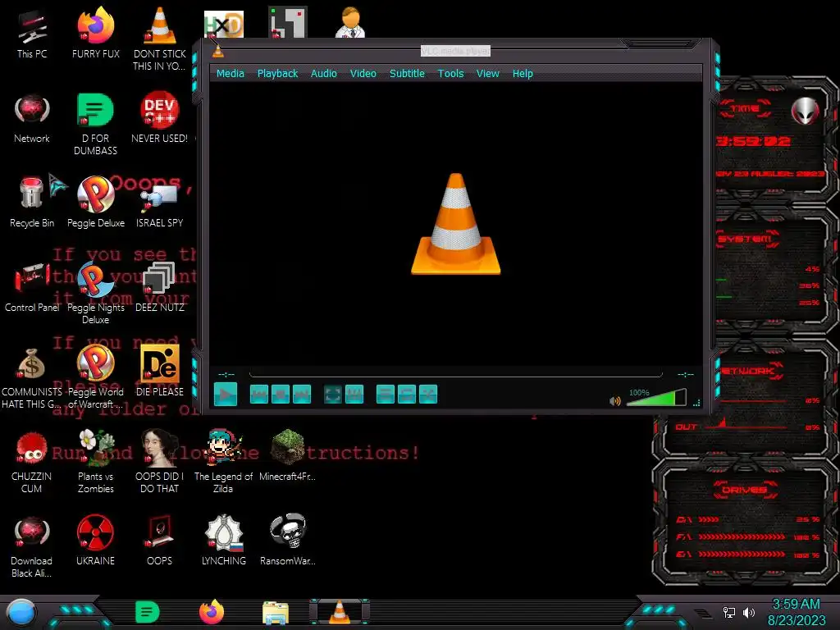Screen dimensions: 840x630
Task: Open the Help menu
Action: (x=523, y=73)
